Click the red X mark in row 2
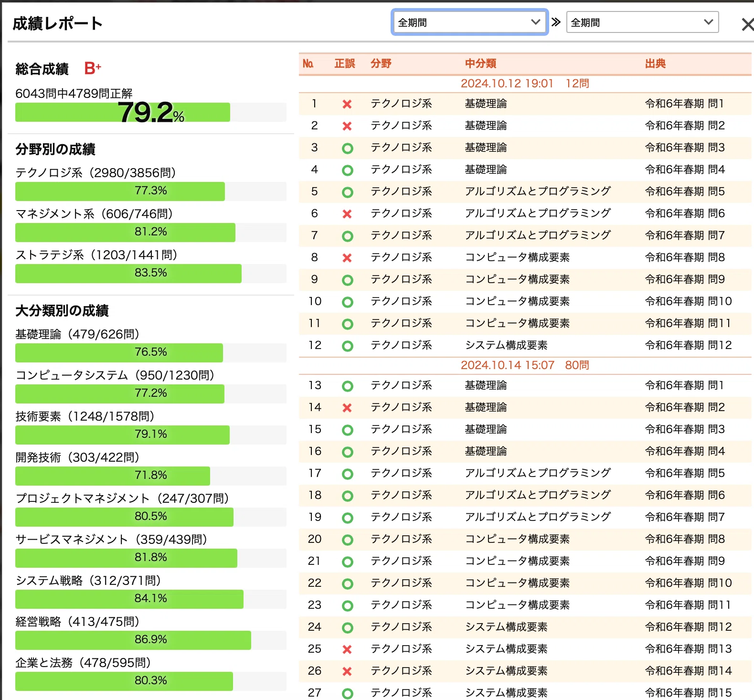 click(x=347, y=126)
